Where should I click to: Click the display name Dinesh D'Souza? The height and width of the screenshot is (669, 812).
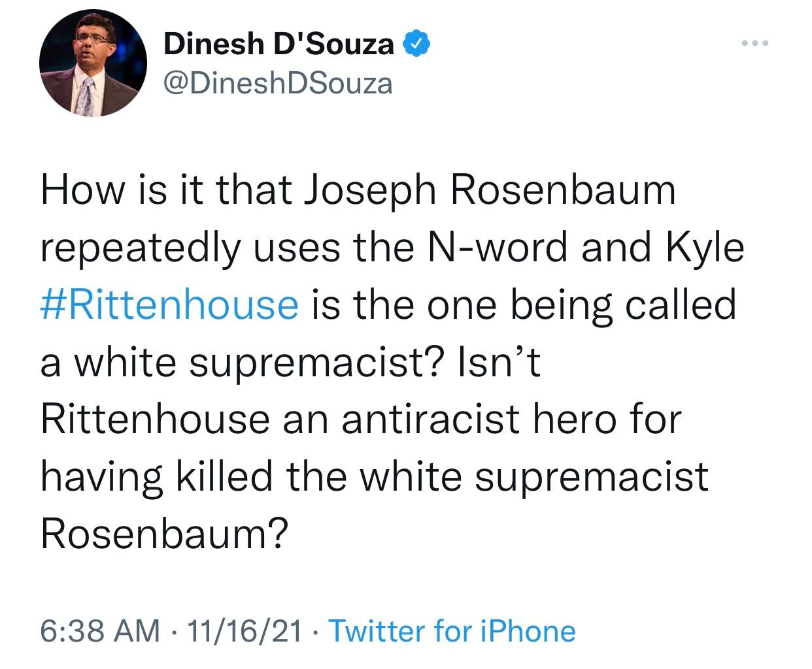click(279, 44)
